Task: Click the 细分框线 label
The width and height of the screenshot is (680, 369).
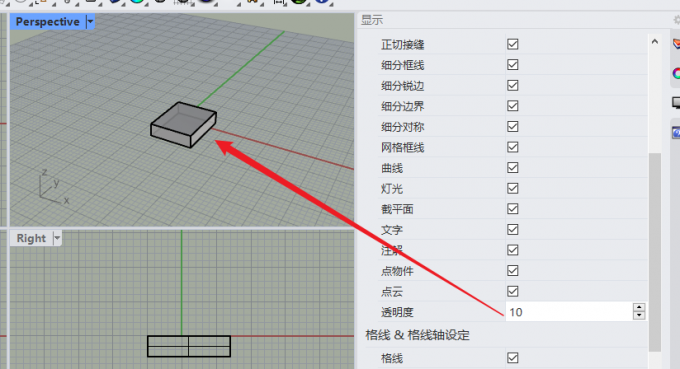Action: [x=402, y=65]
